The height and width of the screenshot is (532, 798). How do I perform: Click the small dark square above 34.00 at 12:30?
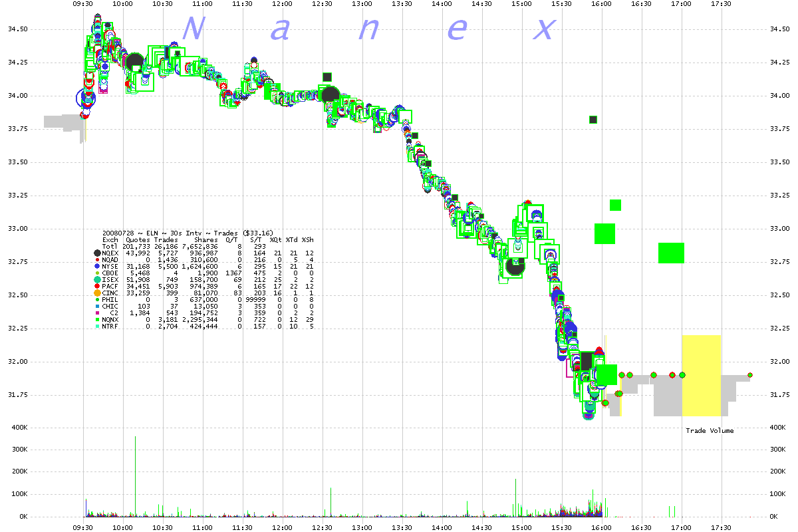tap(327, 77)
